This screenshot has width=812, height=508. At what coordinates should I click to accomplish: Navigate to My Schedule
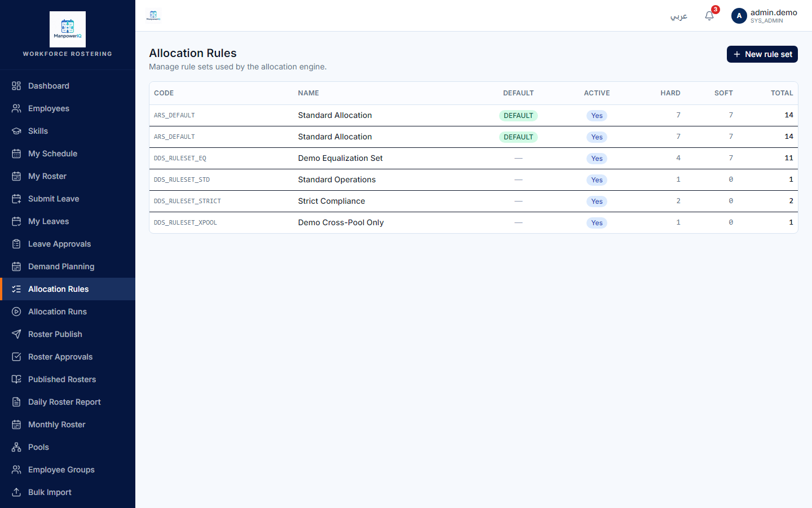68,154
